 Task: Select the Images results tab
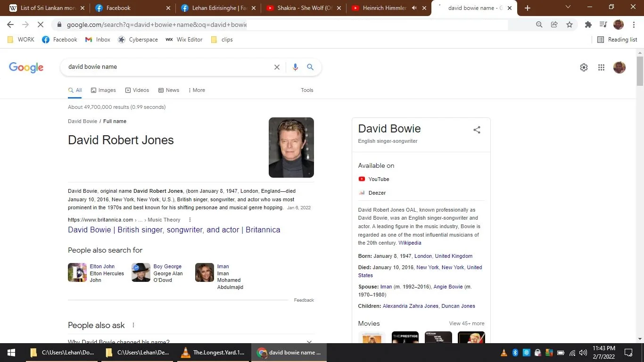tap(103, 90)
